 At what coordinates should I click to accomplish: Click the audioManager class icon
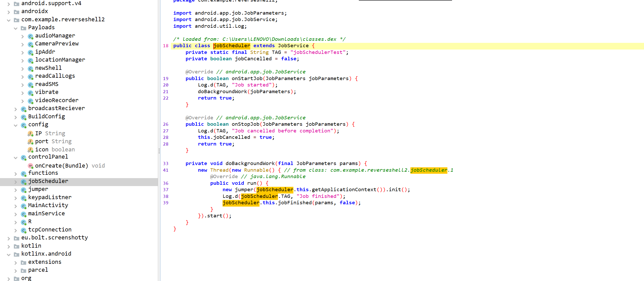(31, 36)
